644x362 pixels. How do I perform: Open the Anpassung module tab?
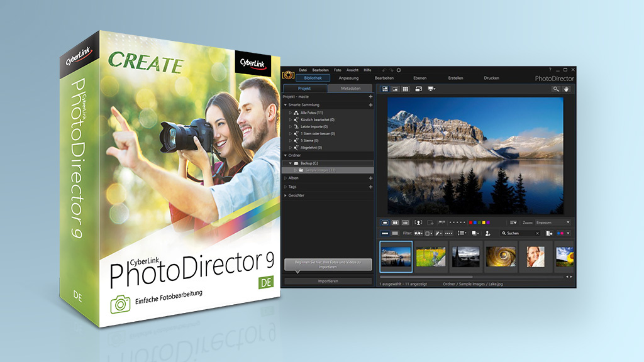click(348, 78)
